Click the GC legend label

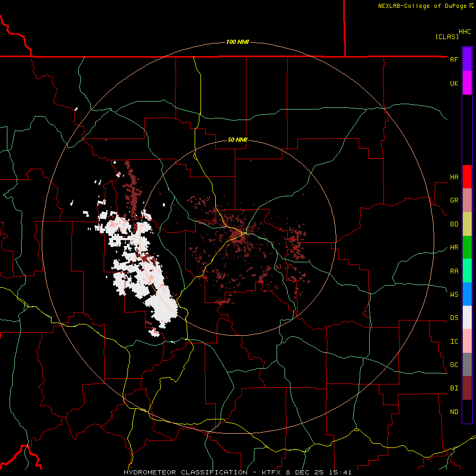coord(454,364)
